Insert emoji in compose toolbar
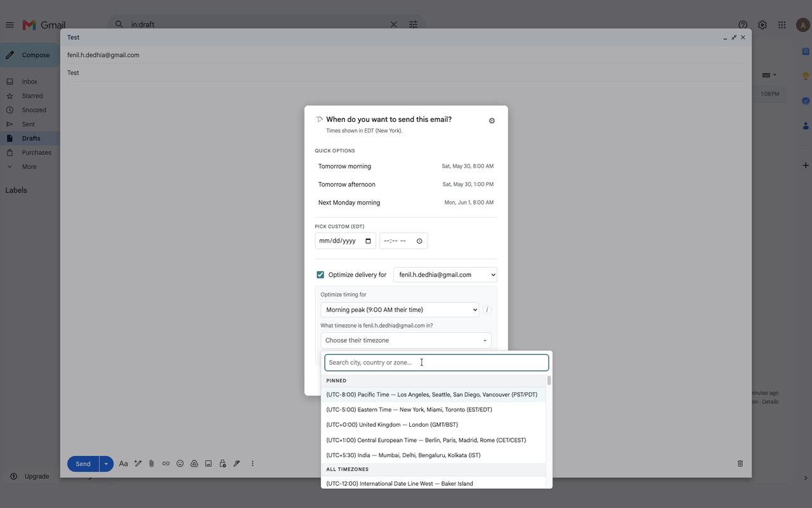 click(180, 464)
